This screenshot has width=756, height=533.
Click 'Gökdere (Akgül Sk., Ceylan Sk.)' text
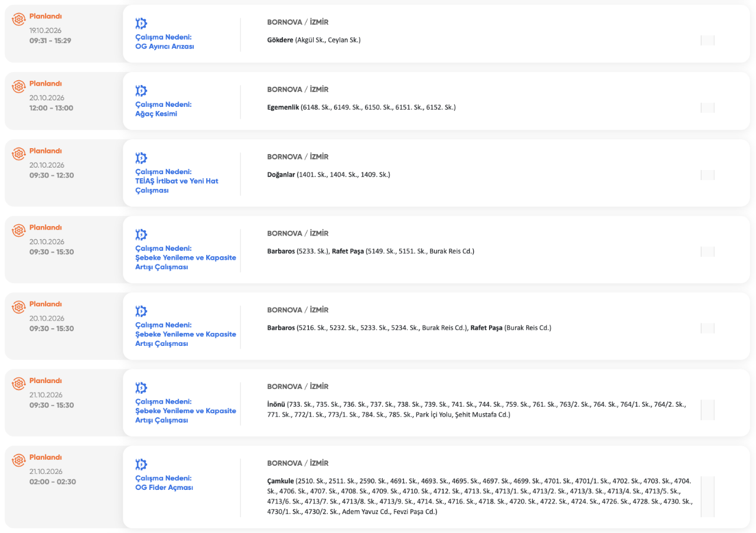pos(314,40)
